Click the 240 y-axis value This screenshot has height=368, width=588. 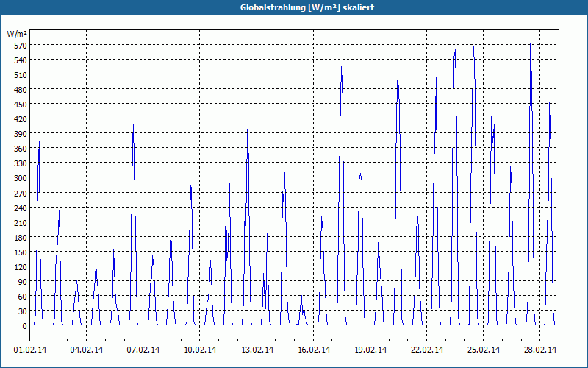click(x=20, y=208)
